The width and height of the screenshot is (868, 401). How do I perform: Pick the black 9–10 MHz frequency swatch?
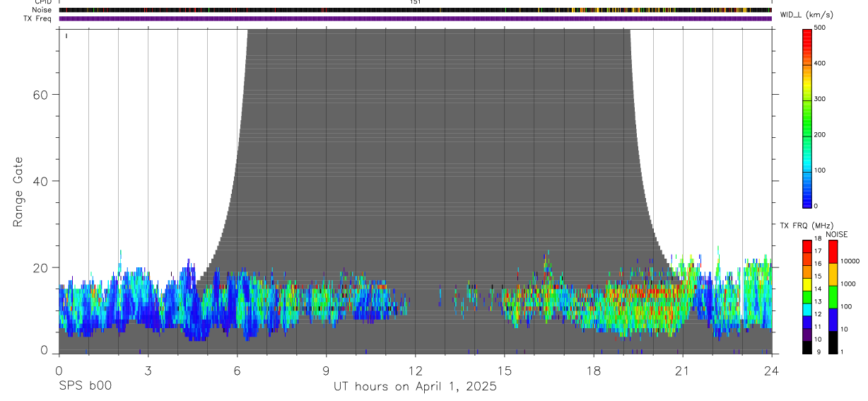[x=807, y=347]
